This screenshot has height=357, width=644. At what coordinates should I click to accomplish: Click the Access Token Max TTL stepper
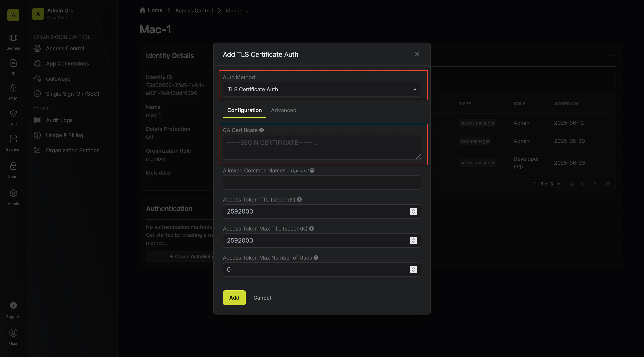click(x=413, y=240)
